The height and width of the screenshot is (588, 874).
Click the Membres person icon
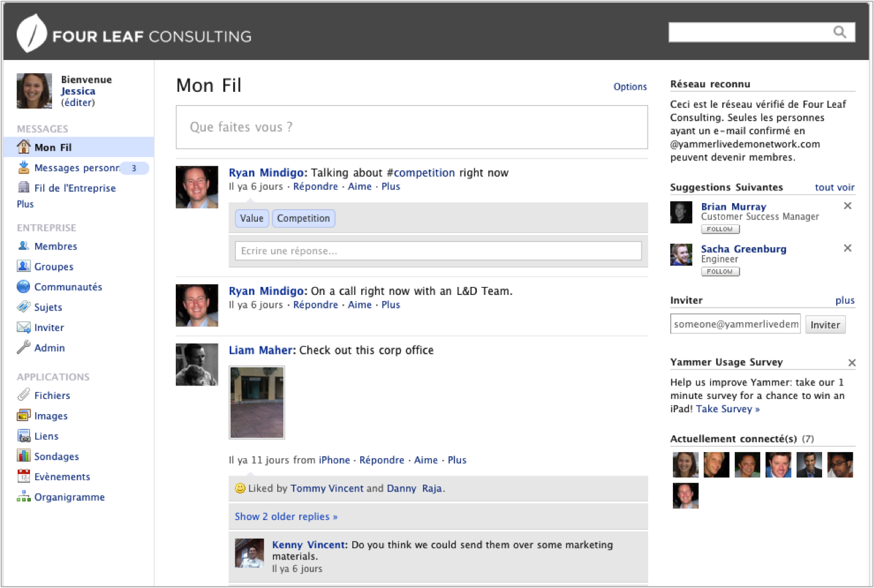24,246
